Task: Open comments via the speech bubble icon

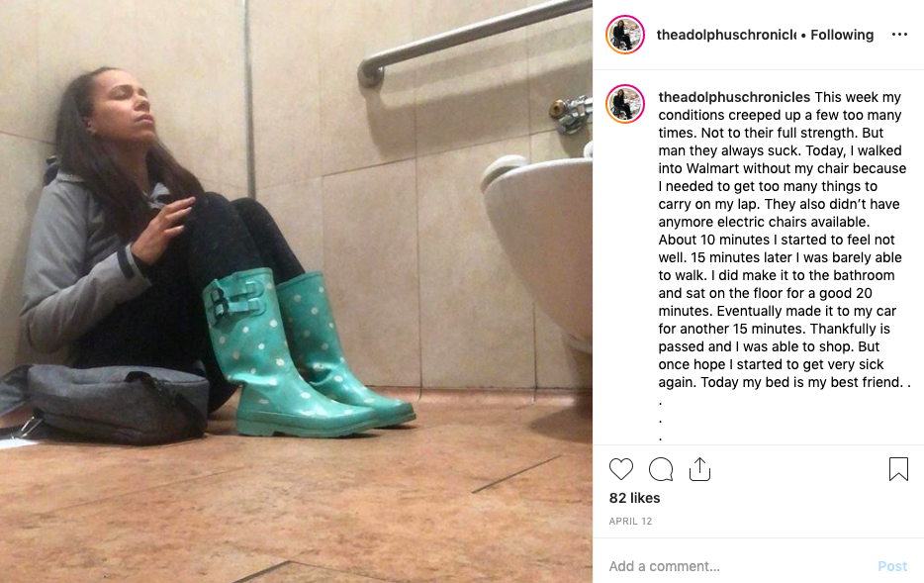Action: (661, 469)
